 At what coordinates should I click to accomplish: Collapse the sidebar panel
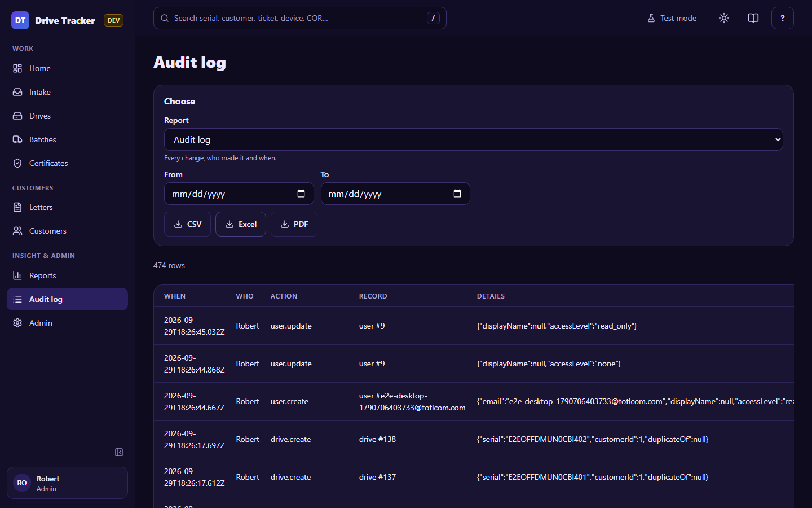[x=119, y=452]
